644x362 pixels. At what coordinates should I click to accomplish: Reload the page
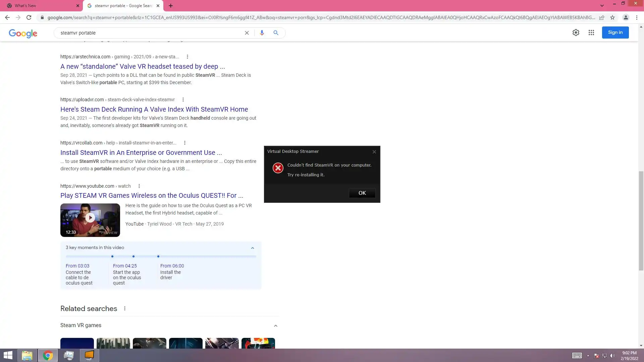point(29,17)
